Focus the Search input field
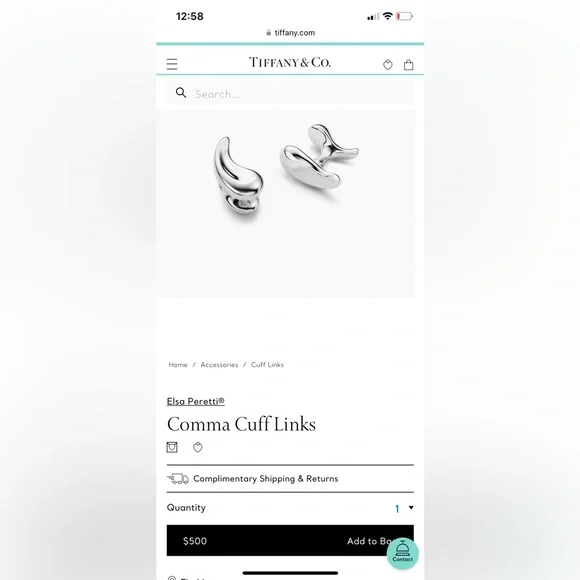 tap(290, 94)
